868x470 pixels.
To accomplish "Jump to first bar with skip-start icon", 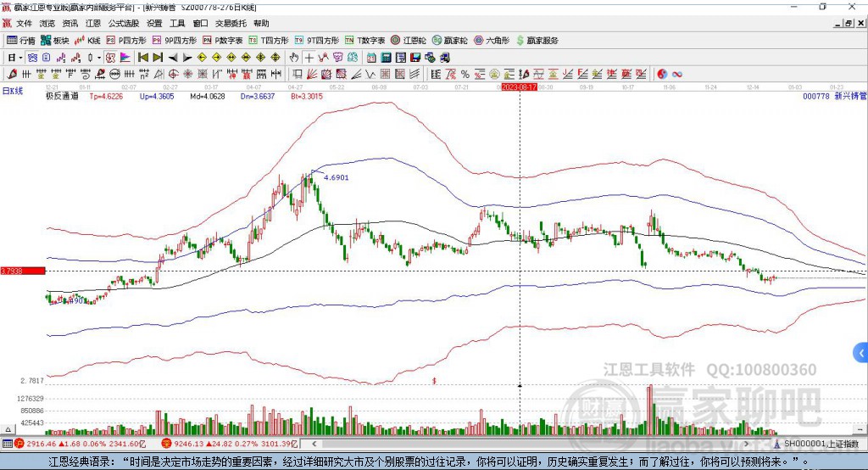I will pos(142,57).
